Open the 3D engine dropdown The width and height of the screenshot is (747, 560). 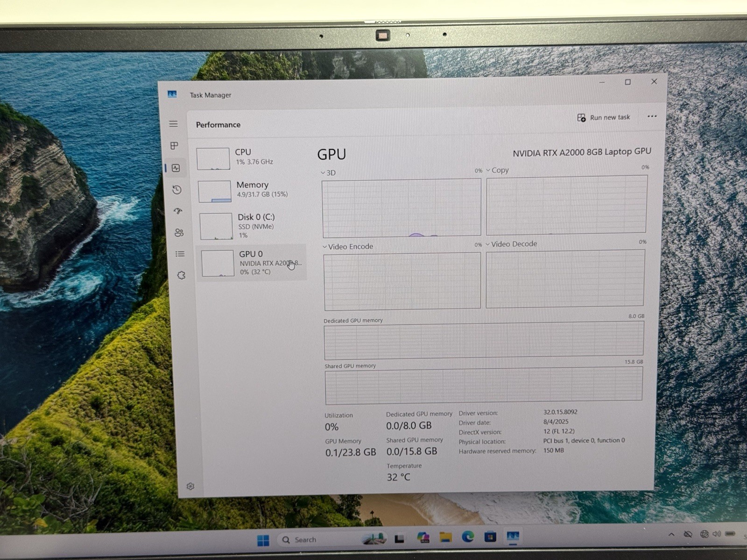tap(328, 173)
